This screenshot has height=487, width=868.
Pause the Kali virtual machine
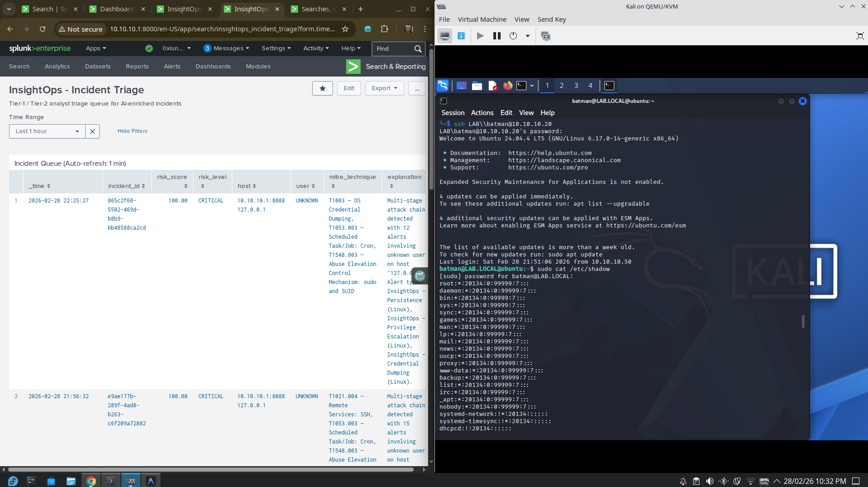tap(497, 36)
